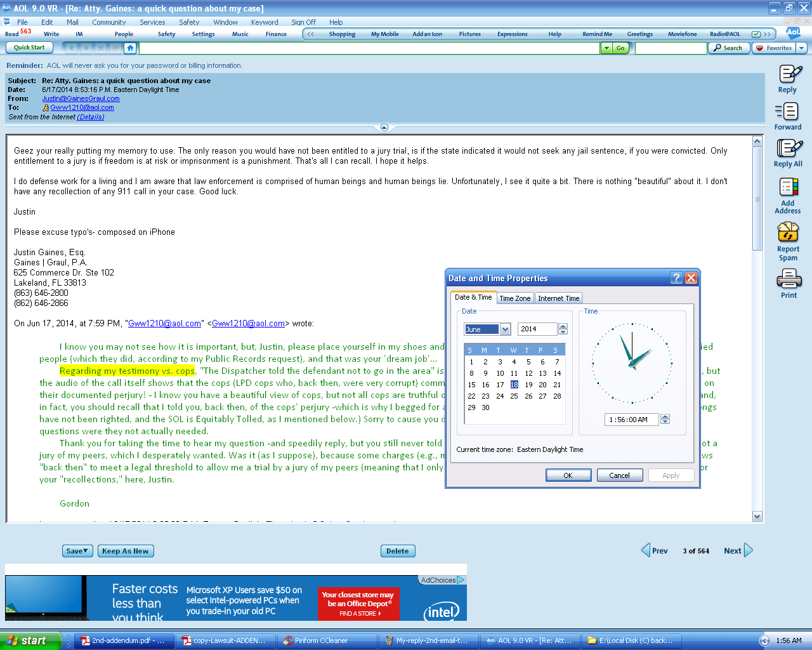The image size is (812, 650).
Task: Open the month dropdown showing June
Action: coord(505,329)
